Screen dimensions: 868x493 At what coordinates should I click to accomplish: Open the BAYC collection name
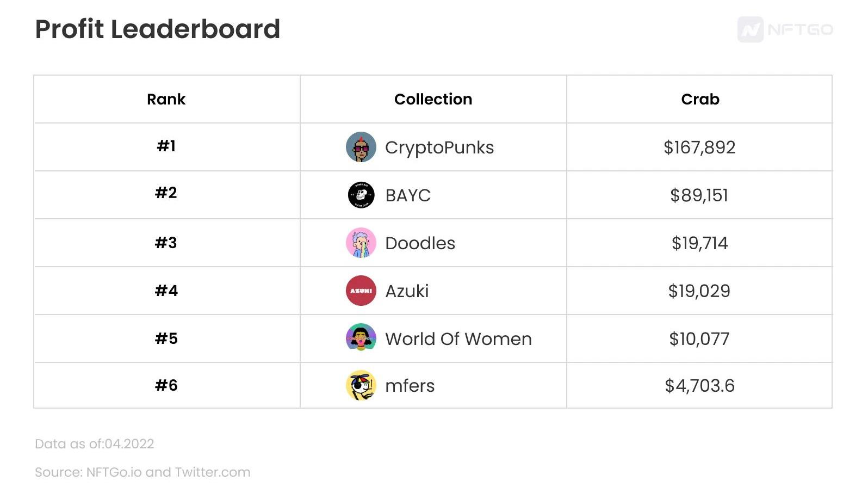click(x=408, y=195)
